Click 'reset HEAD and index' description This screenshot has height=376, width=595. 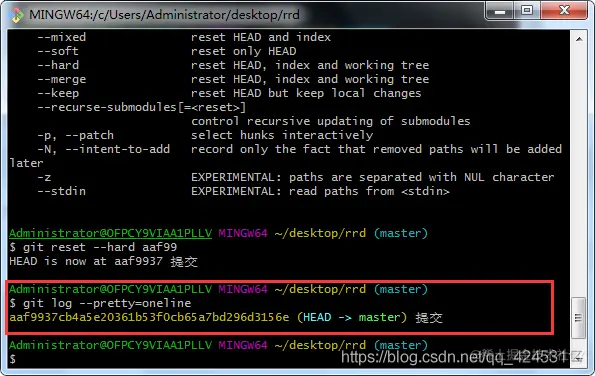coord(261,37)
